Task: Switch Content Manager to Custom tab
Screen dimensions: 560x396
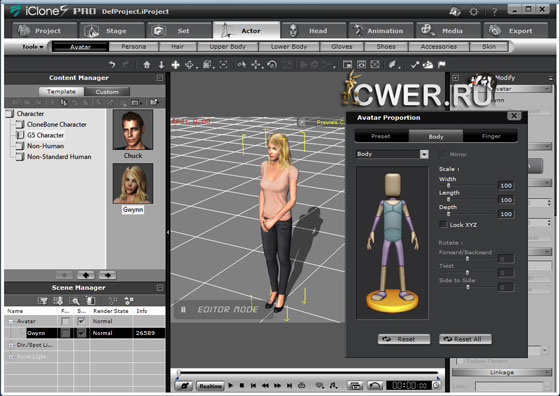Action: (x=107, y=92)
